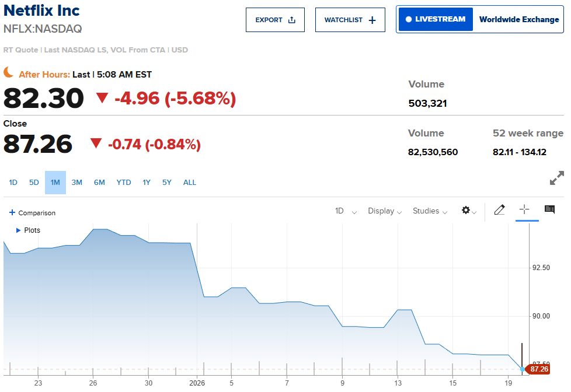The image size is (571, 392).
Task: Open the Display dropdown menu
Action: pos(385,211)
